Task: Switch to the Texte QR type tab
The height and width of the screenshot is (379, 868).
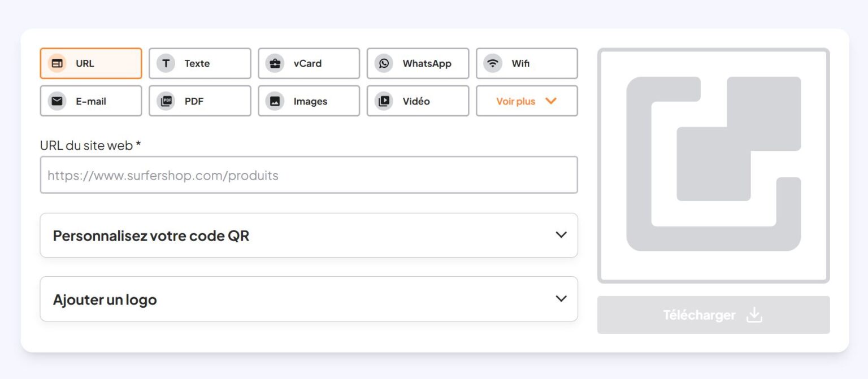Action: pos(200,63)
